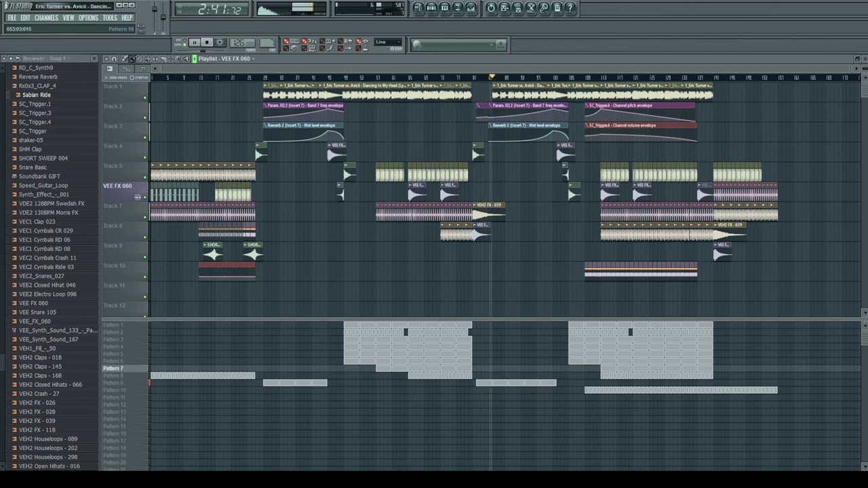Mute the VEE FX 060 track

coord(145,197)
